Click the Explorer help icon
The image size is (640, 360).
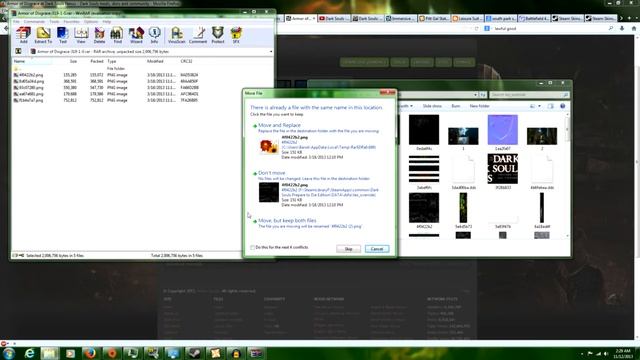(562, 106)
